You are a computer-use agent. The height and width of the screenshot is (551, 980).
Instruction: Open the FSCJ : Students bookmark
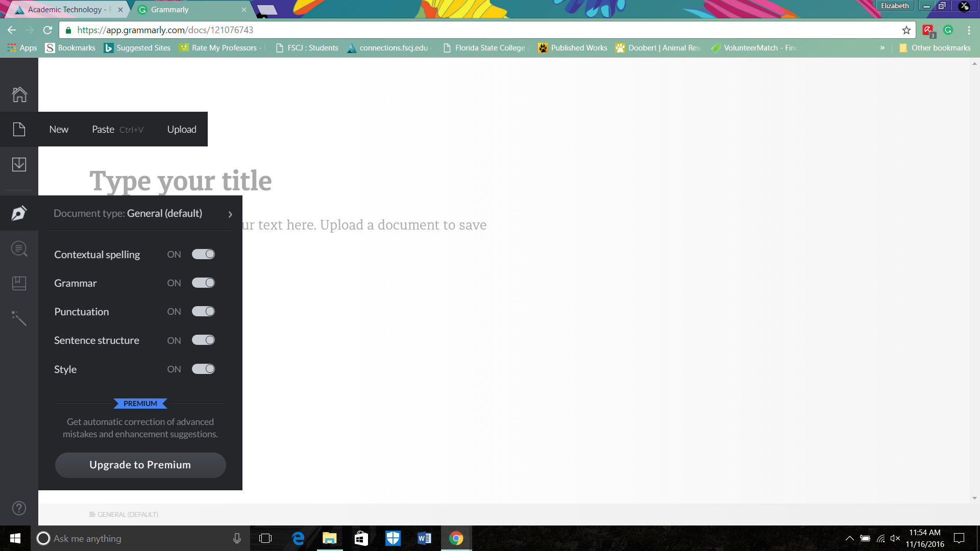(x=307, y=48)
